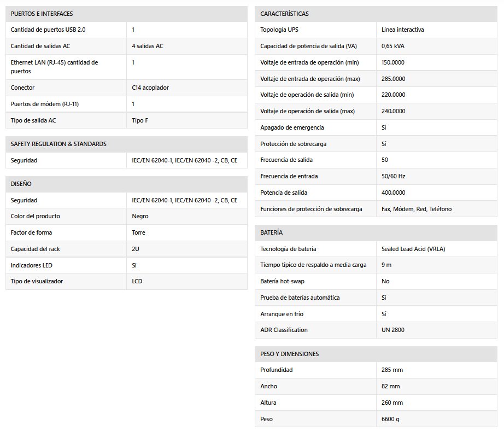Select the 'Línea interactiva' value

coord(402,30)
